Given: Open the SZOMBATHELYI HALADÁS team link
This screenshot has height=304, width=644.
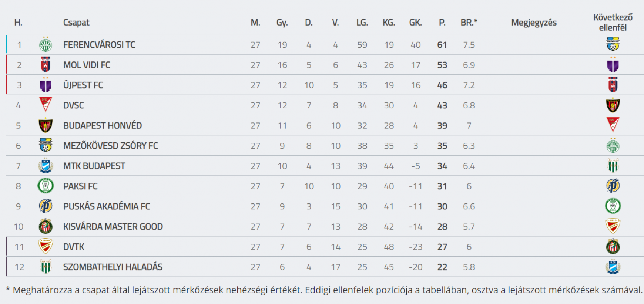Looking at the screenshot, I should pos(113,267).
